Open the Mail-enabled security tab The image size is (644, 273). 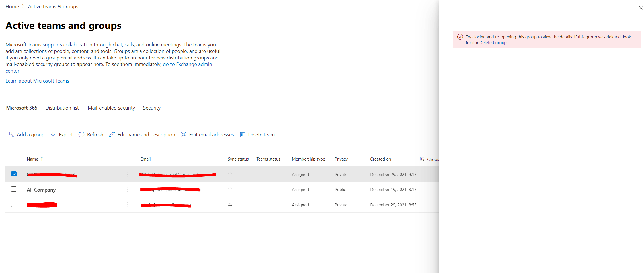111,108
